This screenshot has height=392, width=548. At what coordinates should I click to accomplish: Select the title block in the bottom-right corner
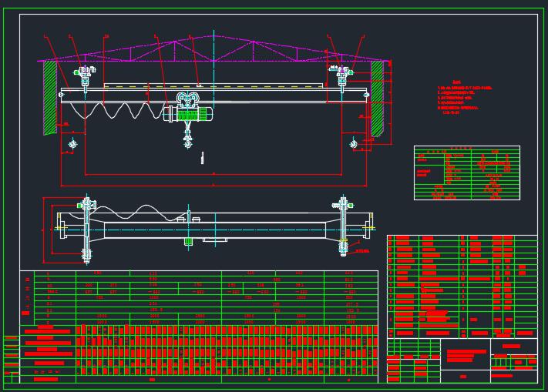tap(462, 360)
